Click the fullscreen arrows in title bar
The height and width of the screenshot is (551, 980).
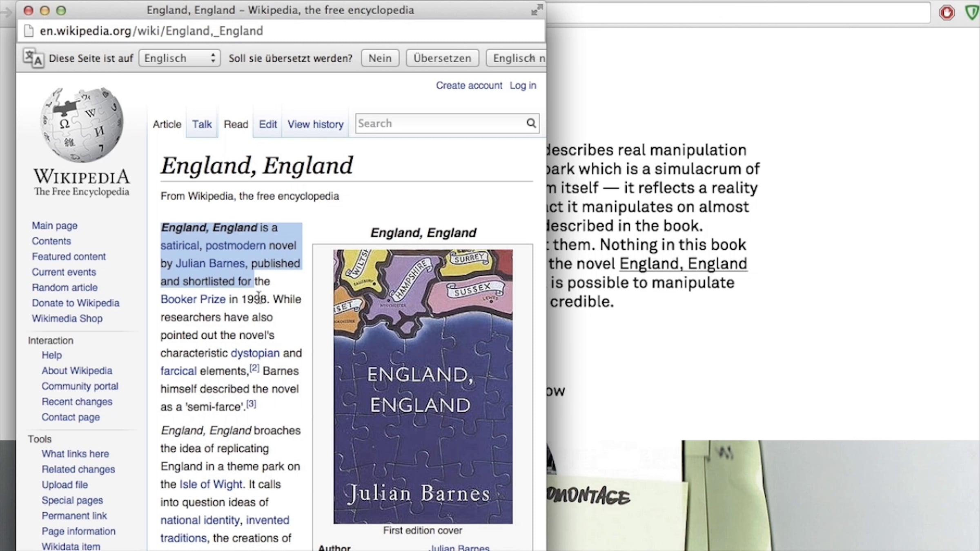click(x=537, y=10)
